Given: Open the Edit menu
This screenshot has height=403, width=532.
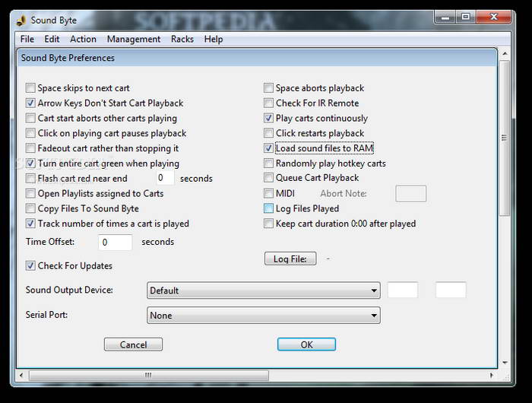Looking at the screenshot, I should coord(52,39).
